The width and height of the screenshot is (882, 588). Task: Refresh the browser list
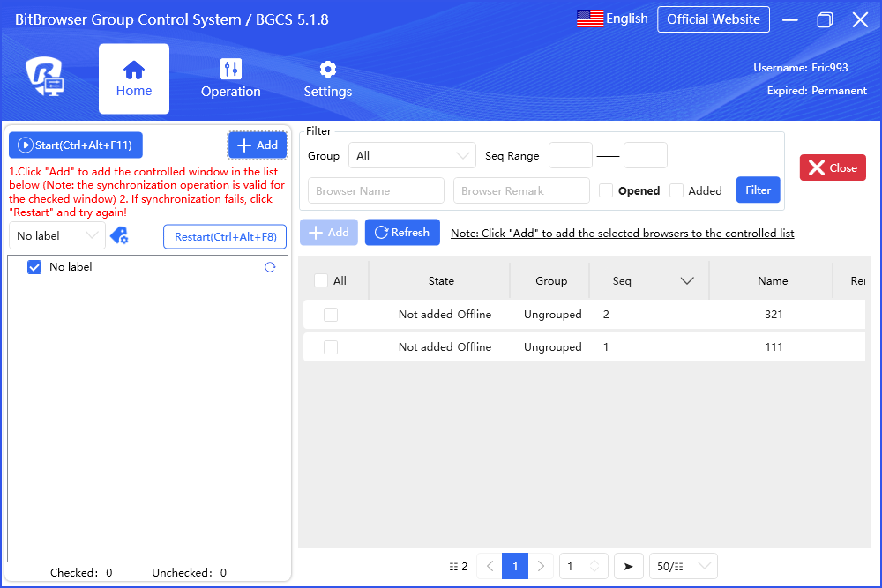(402, 232)
